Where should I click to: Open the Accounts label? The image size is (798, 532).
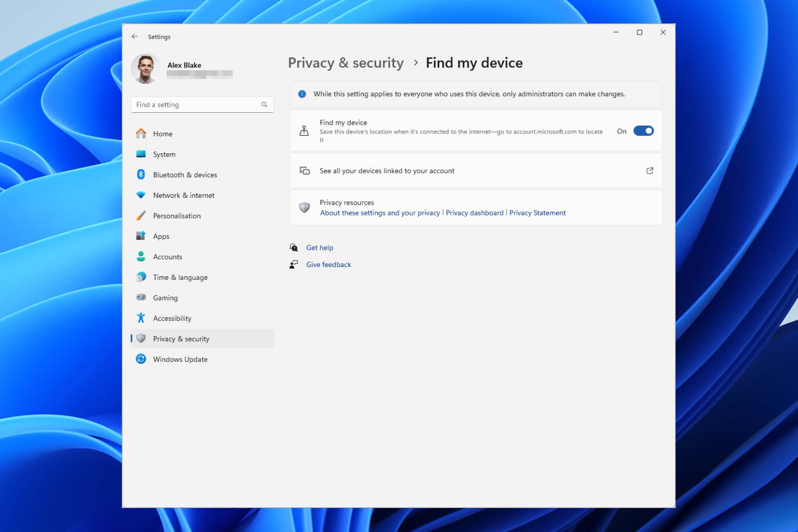[x=168, y=257]
